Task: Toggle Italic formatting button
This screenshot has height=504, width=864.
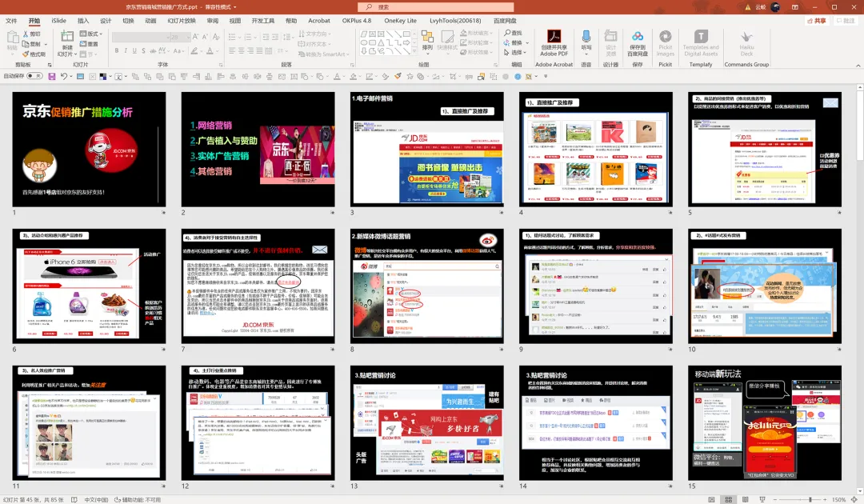Action: pyautogui.click(x=125, y=50)
